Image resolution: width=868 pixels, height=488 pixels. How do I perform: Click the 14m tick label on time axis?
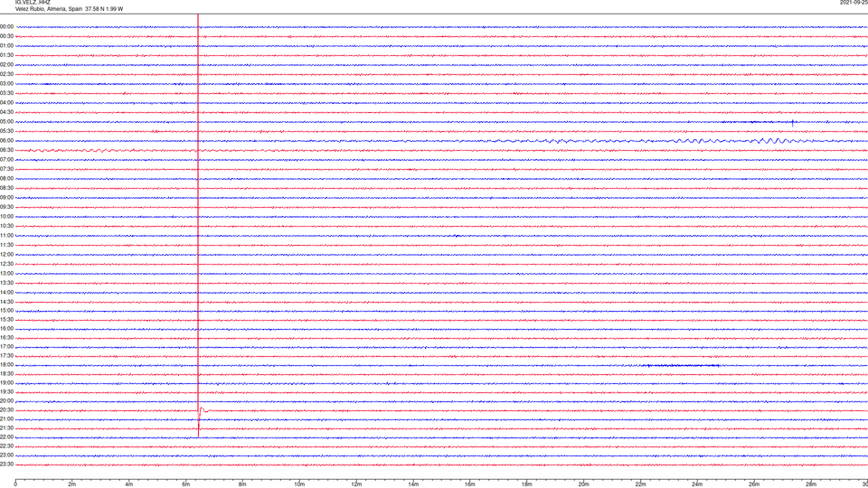point(413,484)
